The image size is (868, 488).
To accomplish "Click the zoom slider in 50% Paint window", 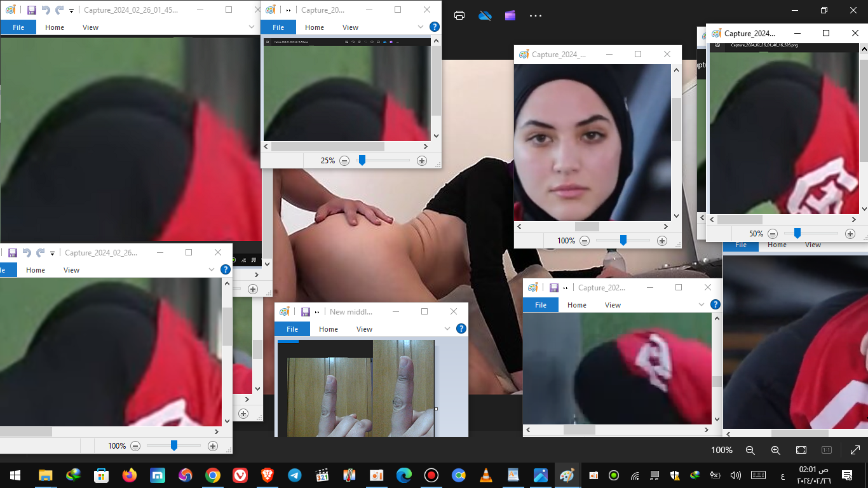I will pos(797,234).
